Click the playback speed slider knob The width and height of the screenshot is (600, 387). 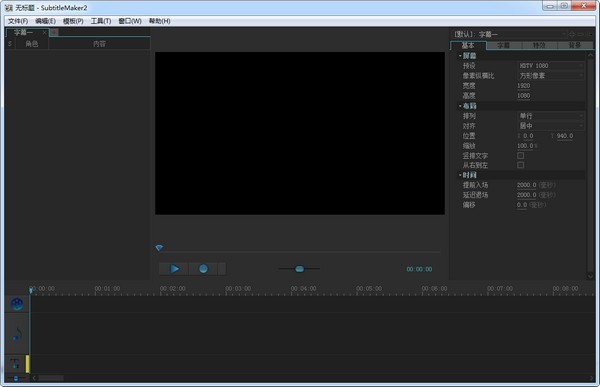[x=300, y=269]
